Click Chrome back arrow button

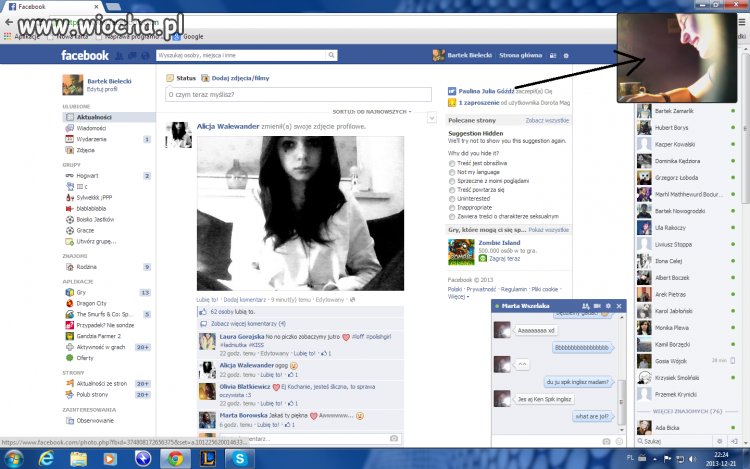[x=9, y=22]
